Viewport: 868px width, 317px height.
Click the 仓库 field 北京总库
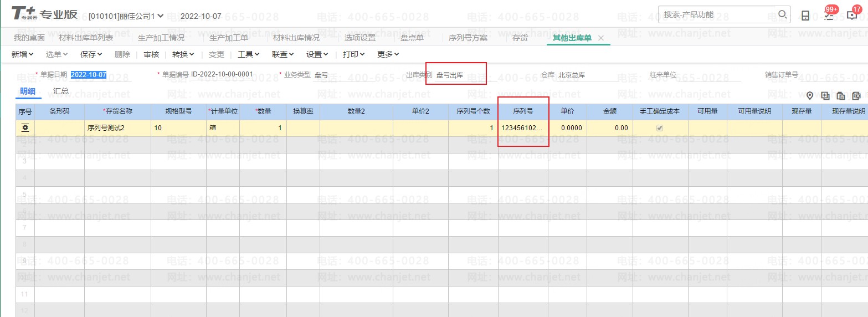[x=587, y=75]
